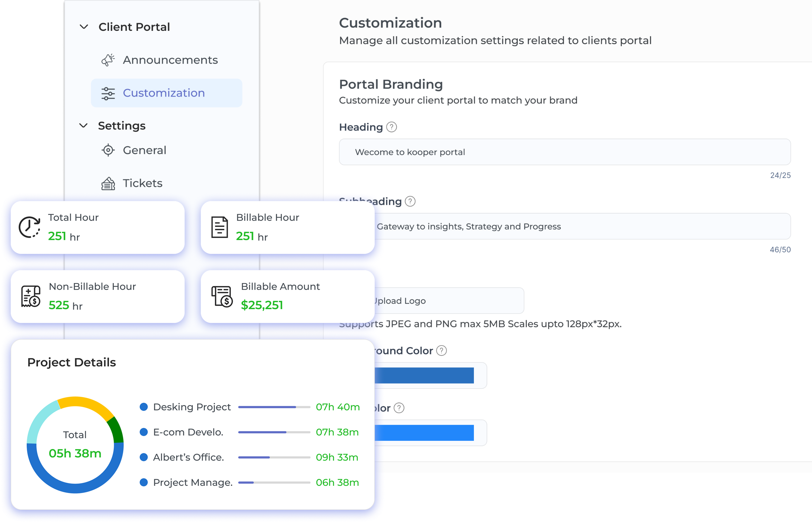Click the Billable Amount $25,251 value
Viewport: 812px width, 523px height.
tap(262, 305)
